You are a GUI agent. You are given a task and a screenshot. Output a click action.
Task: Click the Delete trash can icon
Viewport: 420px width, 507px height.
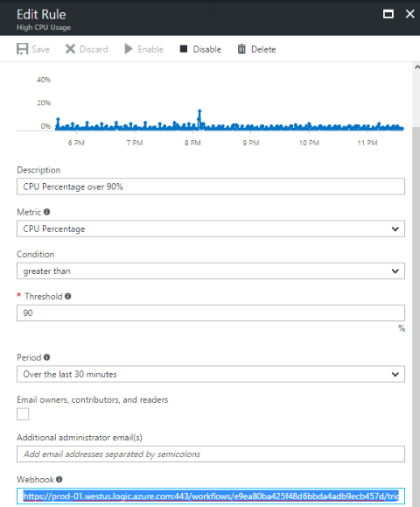(x=241, y=49)
